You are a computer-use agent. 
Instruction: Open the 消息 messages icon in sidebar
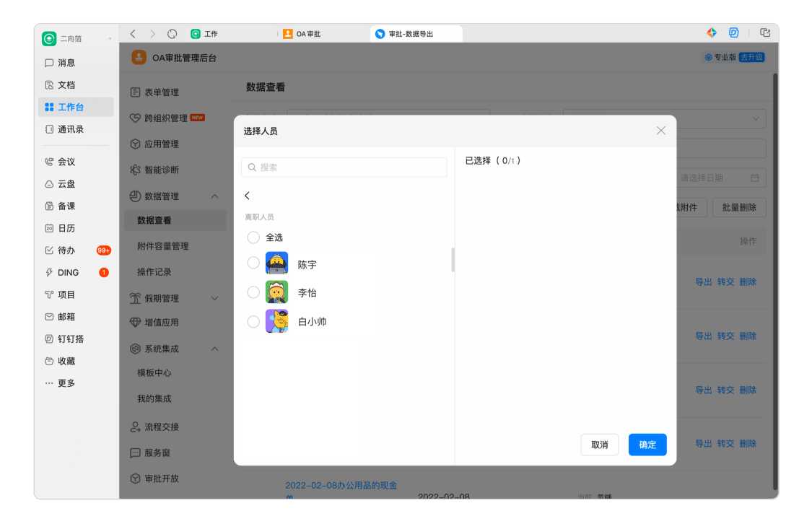49,64
